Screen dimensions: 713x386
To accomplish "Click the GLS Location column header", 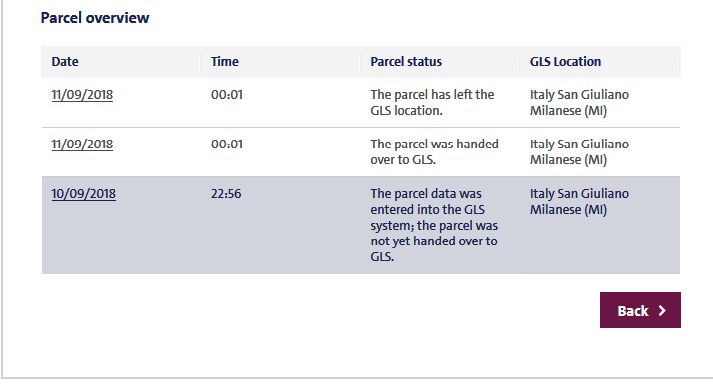I will tap(565, 61).
